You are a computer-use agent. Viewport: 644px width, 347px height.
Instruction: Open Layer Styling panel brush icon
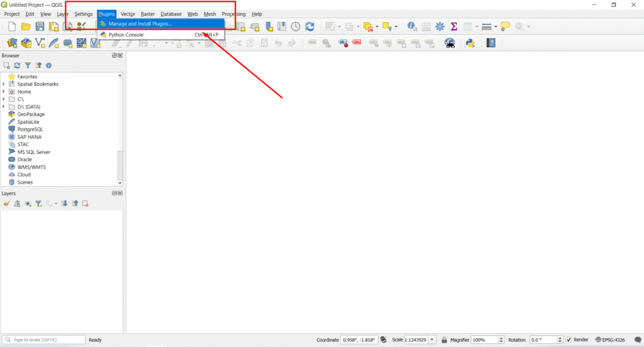6,204
